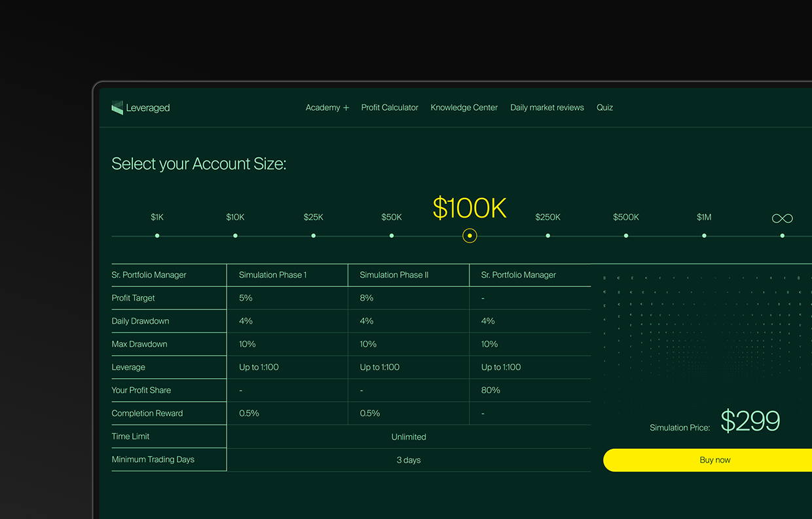Choose the $250K account size
Viewport: 812px width, 519px height.
coord(547,235)
